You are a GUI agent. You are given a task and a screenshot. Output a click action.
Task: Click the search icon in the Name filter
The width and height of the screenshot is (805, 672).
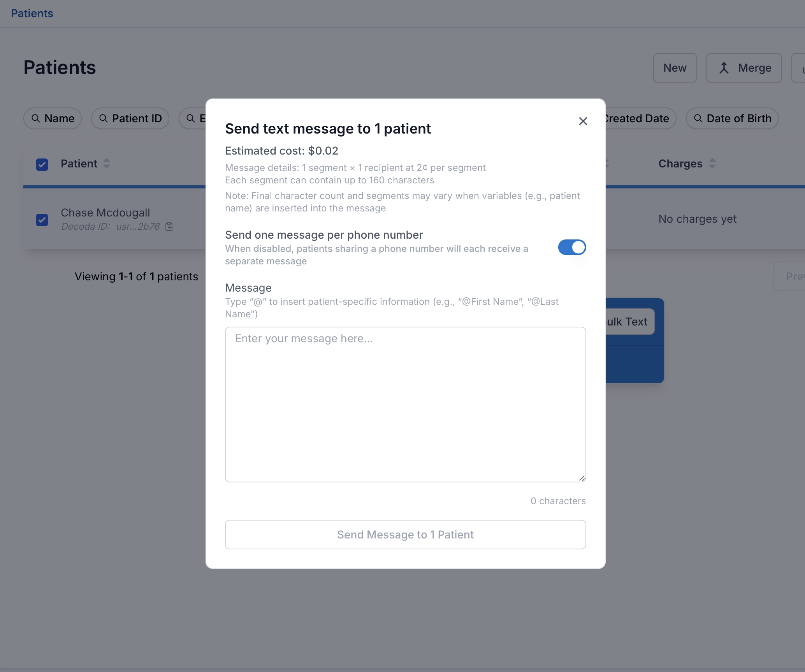(x=37, y=118)
